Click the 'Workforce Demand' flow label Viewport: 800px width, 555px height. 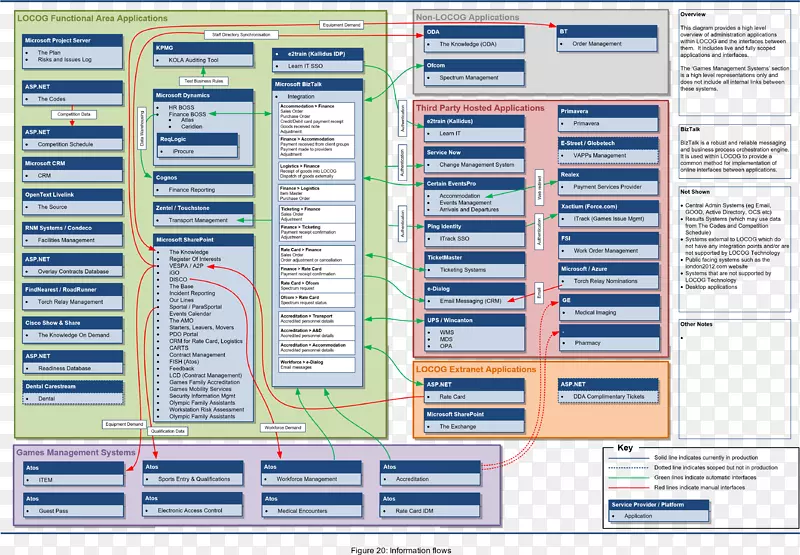pyautogui.click(x=283, y=428)
